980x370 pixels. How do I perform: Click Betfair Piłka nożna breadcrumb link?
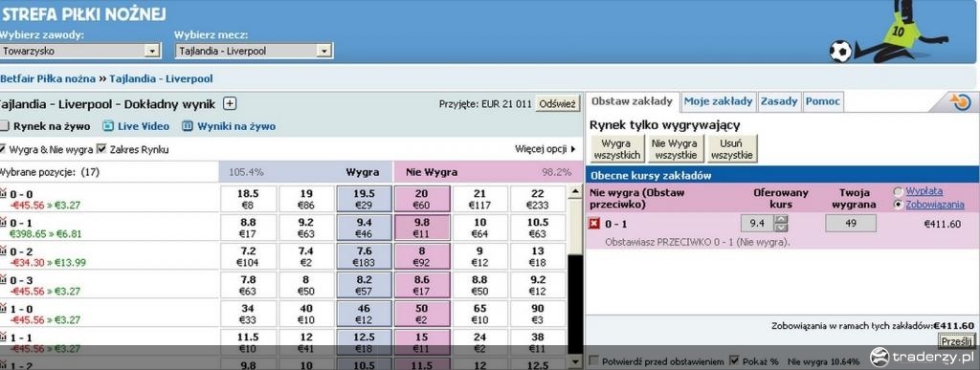[x=48, y=78]
